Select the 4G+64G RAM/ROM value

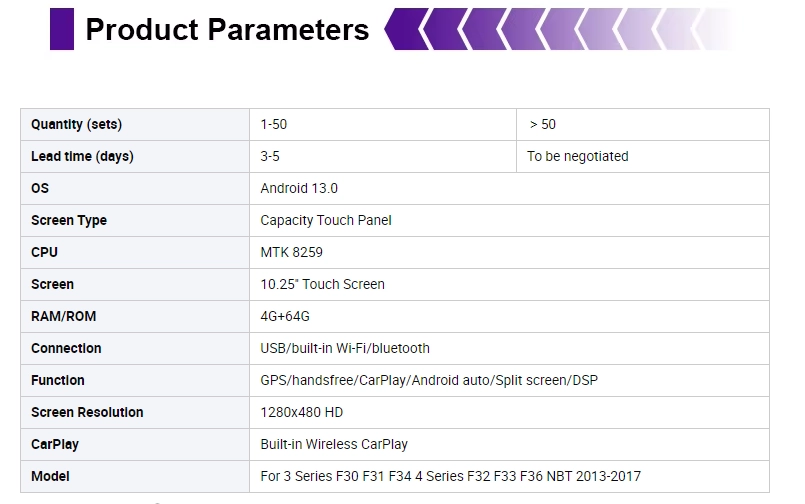point(285,317)
